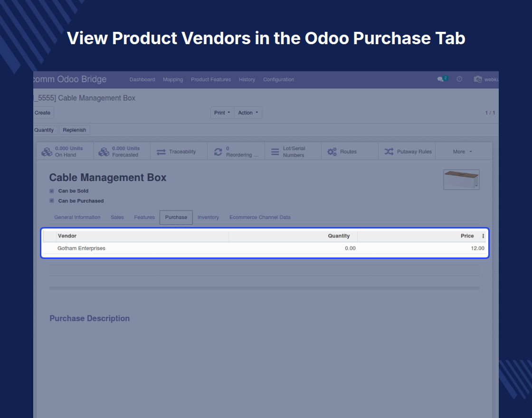532x418 pixels.
Task: Click the Cable Management Box product image
Action: 461,180
